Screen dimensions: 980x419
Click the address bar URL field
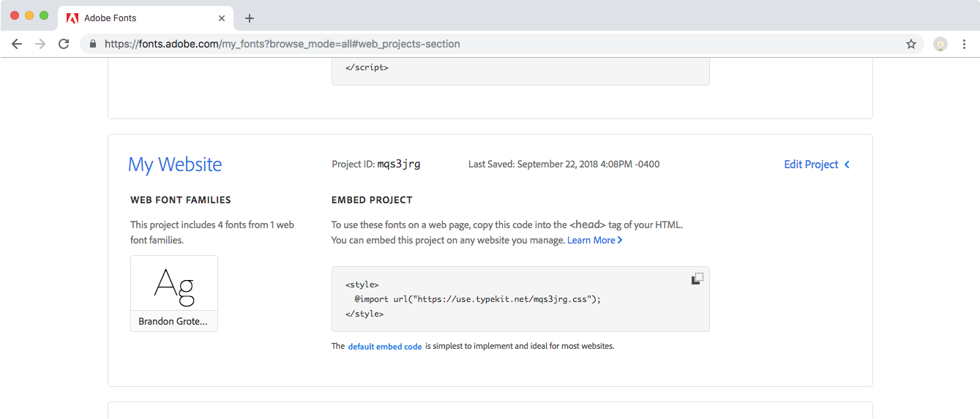point(439,44)
